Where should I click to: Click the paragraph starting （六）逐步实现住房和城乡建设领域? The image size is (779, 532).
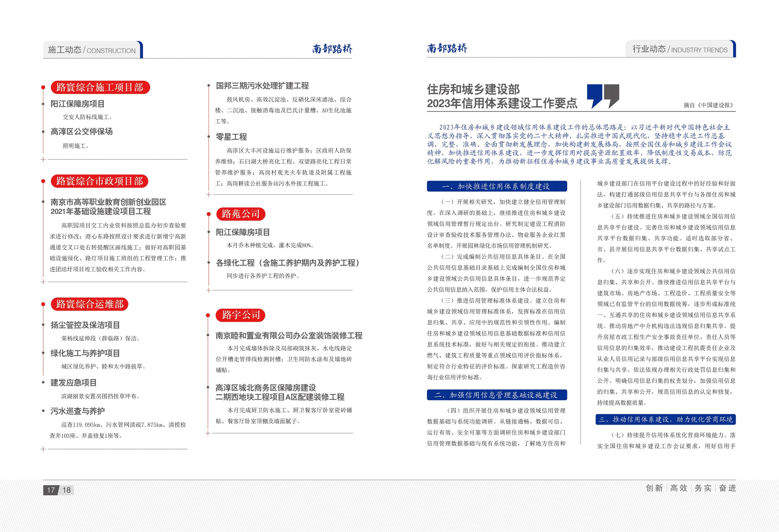pyautogui.click(x=666, y=337)
